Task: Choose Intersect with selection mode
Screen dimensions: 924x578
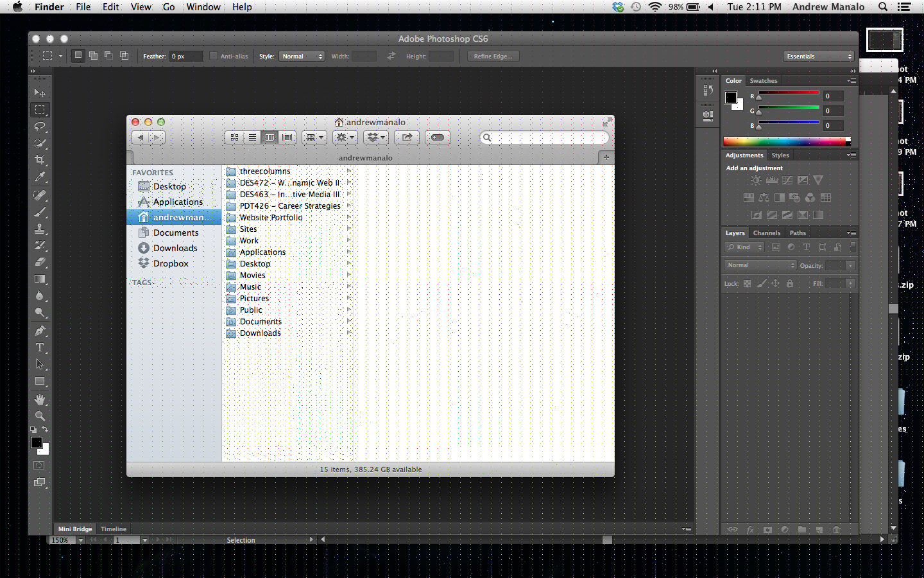Action: pos(124,56)
